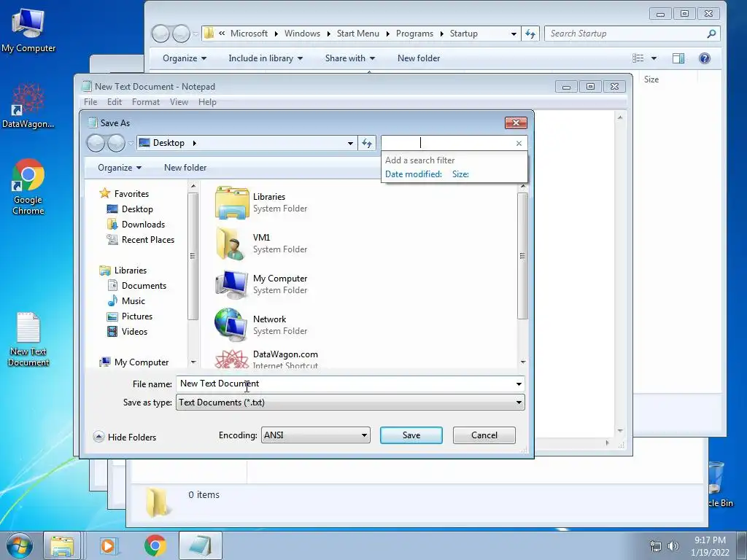Open the My Computer desktop icon
Viewport: 747px width, 560px height.
28,29
